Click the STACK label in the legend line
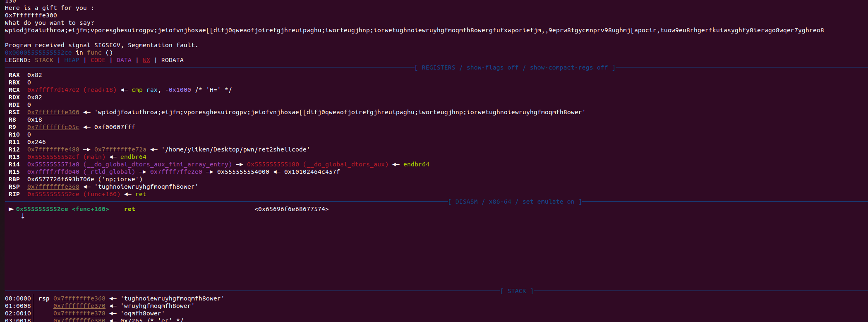The image size is (868, 322). click(x=44, y=60)
